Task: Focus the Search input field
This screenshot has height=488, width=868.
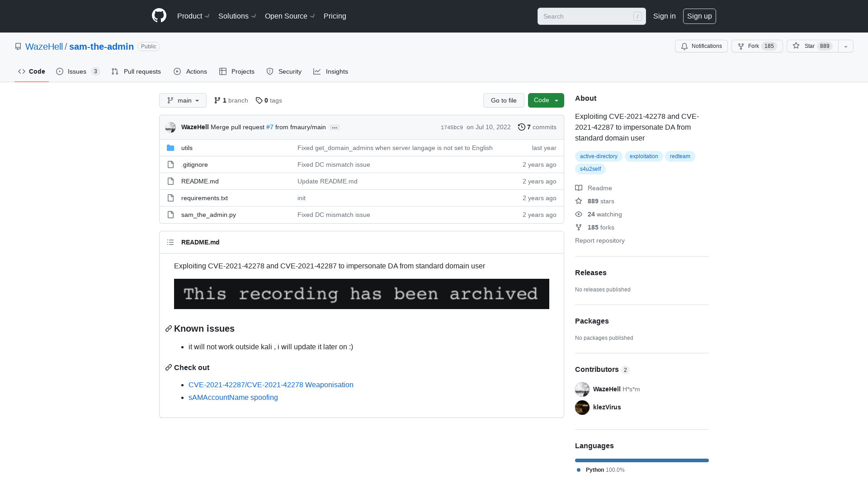Action: tap(592, 16)
